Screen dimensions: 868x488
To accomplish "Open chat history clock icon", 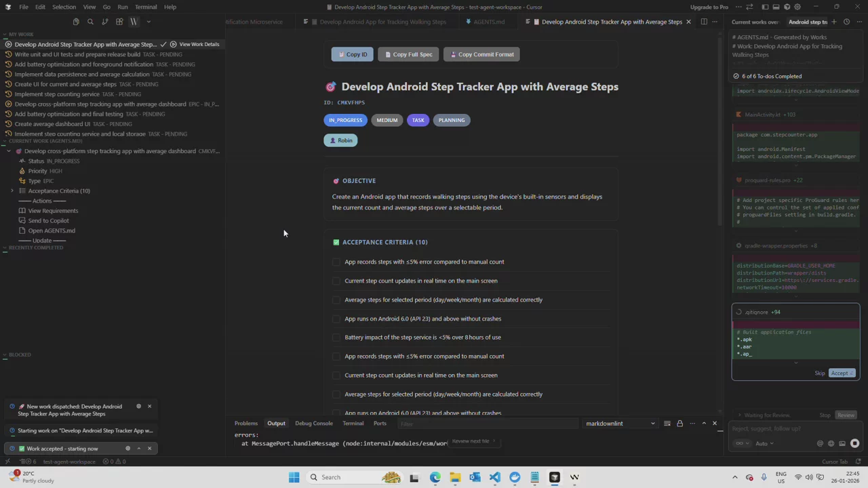I will 846,22.
